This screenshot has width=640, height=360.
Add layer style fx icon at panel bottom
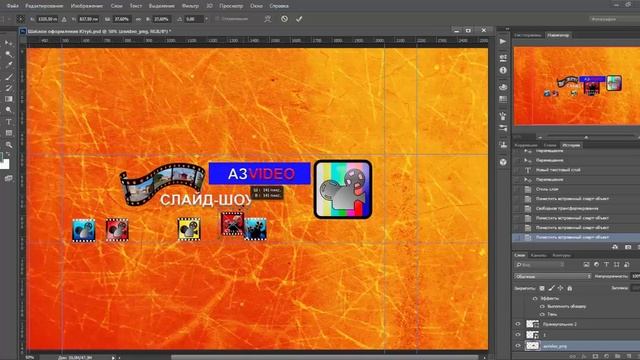point(584,357)
